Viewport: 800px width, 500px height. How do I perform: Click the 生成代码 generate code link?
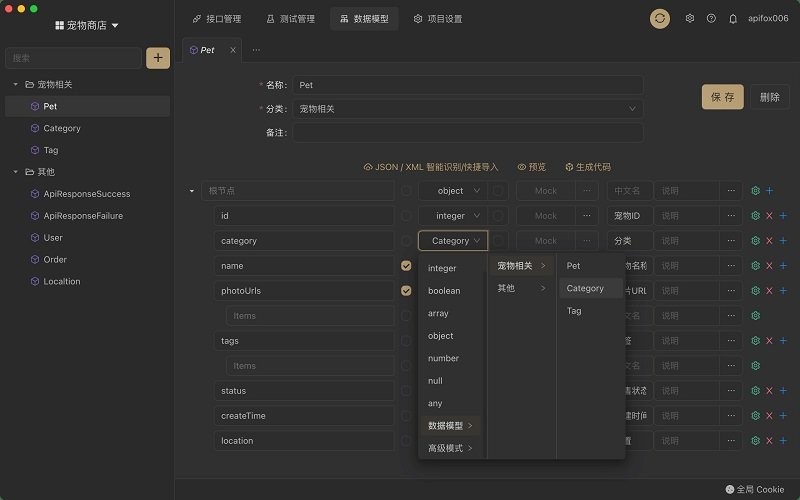pos(588,167)
